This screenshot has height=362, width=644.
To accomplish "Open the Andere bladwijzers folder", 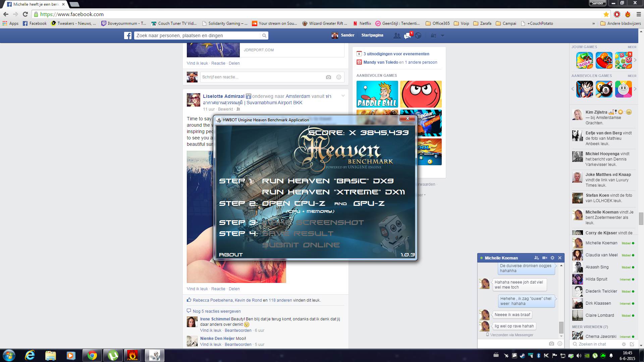I will pyautogui.click(x=621, y=23).
